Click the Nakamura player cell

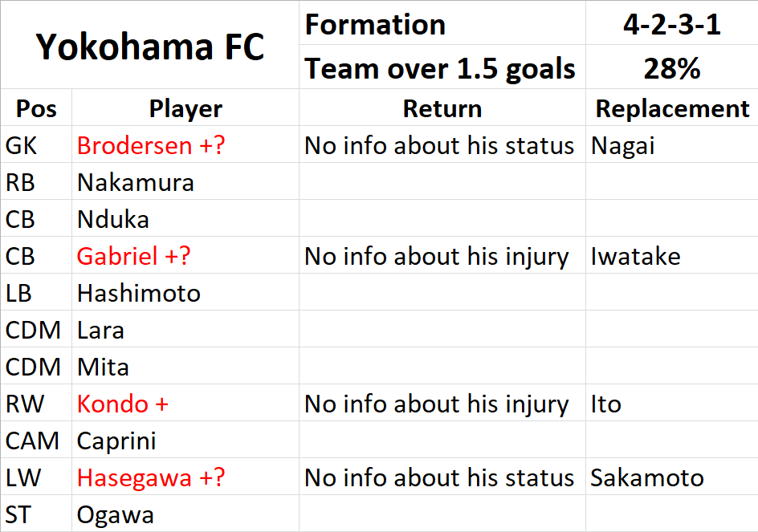click(x=185, y=181)
